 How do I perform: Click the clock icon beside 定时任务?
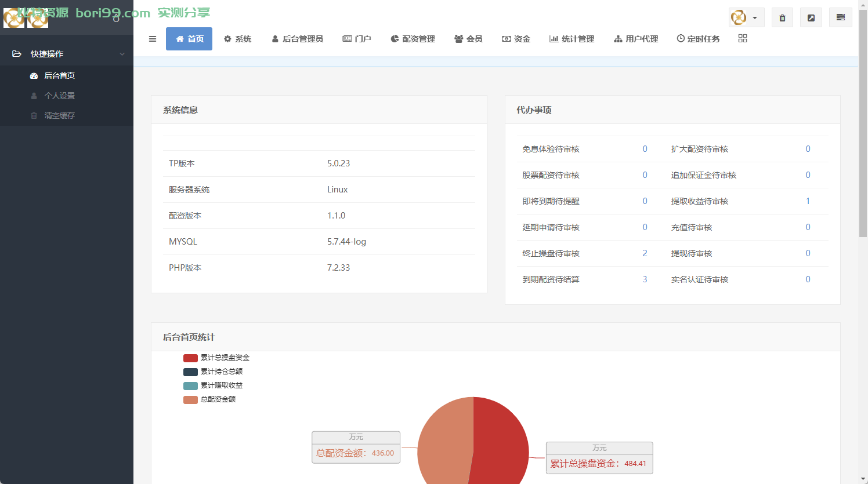[x=681, y=38]
